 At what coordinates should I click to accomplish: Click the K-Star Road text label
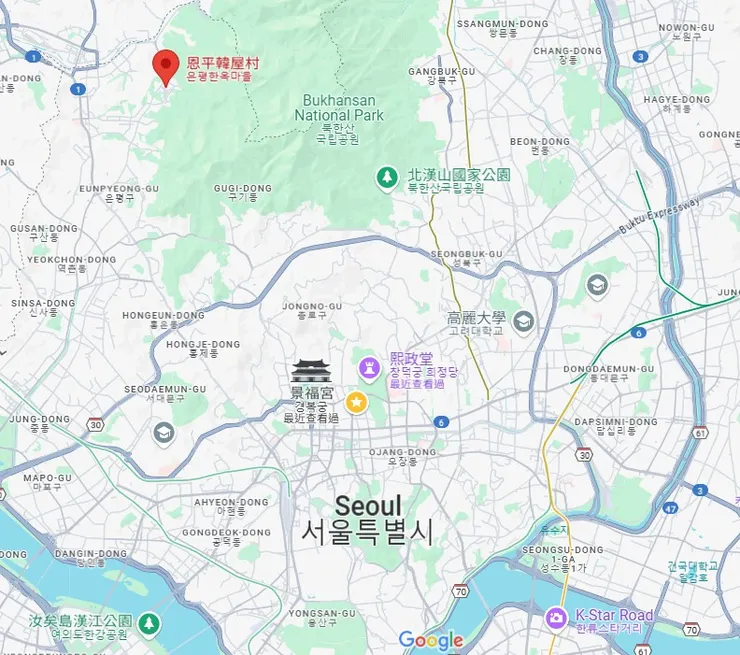coord(614,615)
